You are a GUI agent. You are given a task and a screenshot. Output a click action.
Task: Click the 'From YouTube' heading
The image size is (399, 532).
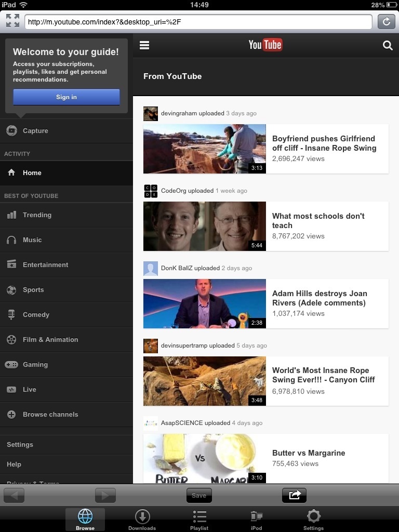click(x=172, y=76)
